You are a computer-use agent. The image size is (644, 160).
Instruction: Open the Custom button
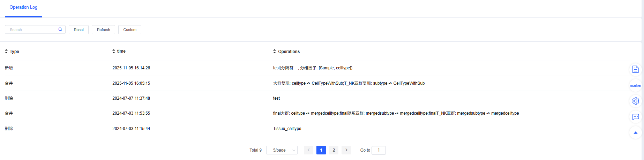[130, 30]
